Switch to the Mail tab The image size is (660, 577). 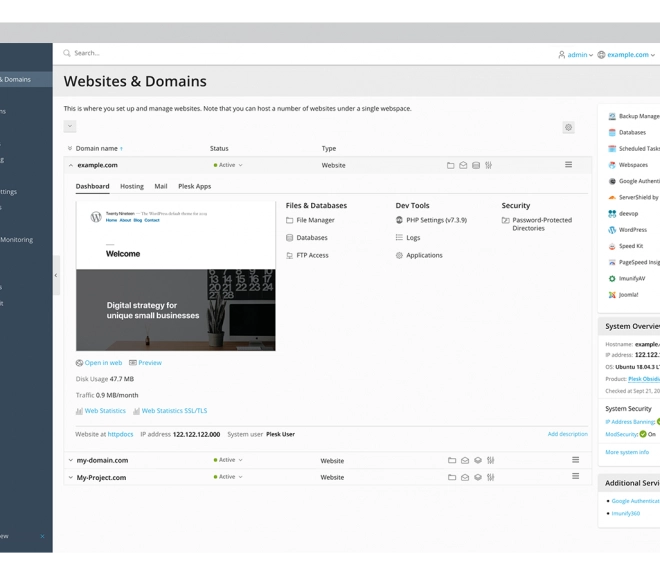point(161,186)
